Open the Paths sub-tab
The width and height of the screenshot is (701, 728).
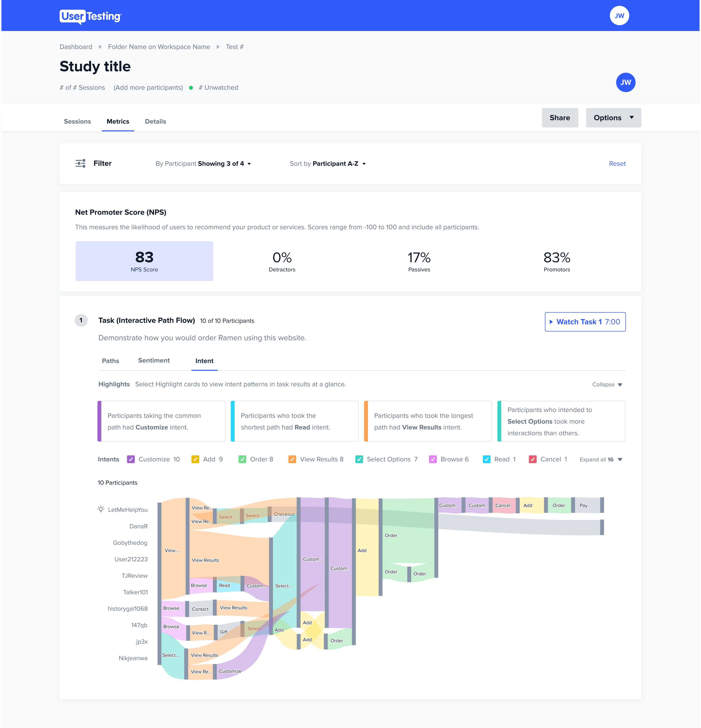(110, 361)
